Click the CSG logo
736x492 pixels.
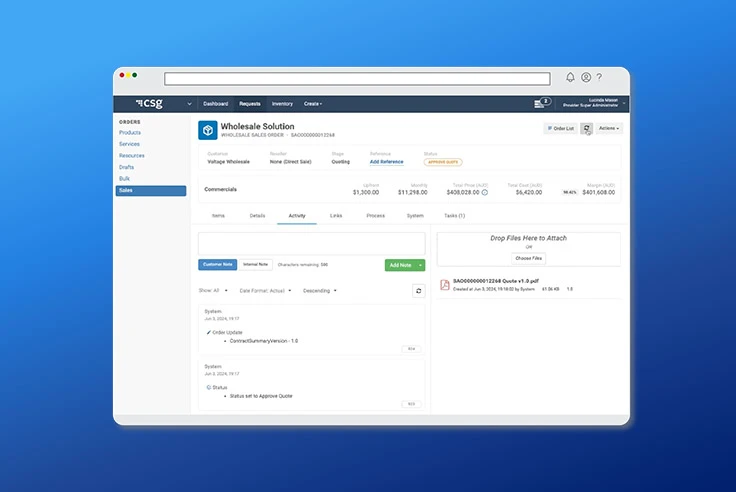point(149,103)
